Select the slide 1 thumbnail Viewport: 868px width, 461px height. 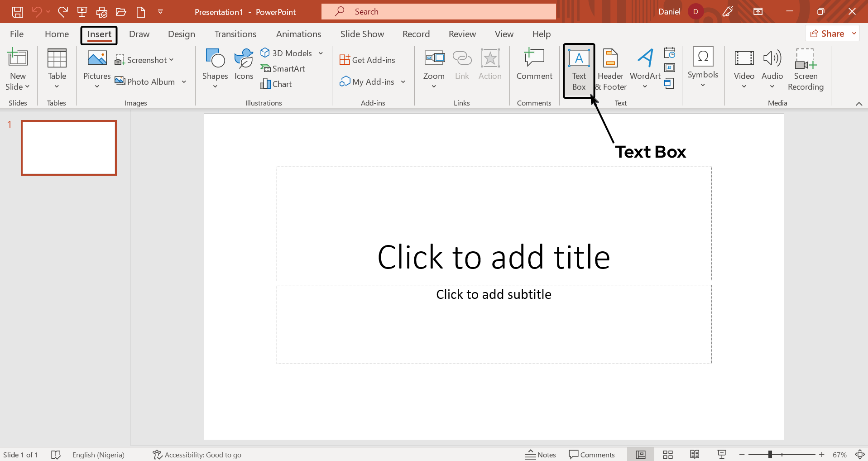[x=68, y=148]
